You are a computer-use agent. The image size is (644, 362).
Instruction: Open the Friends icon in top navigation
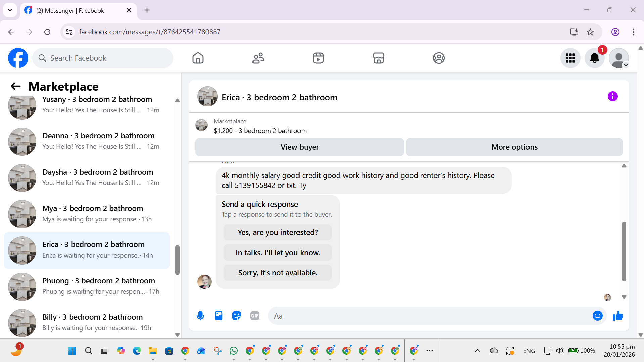click(x=258, y=58)
